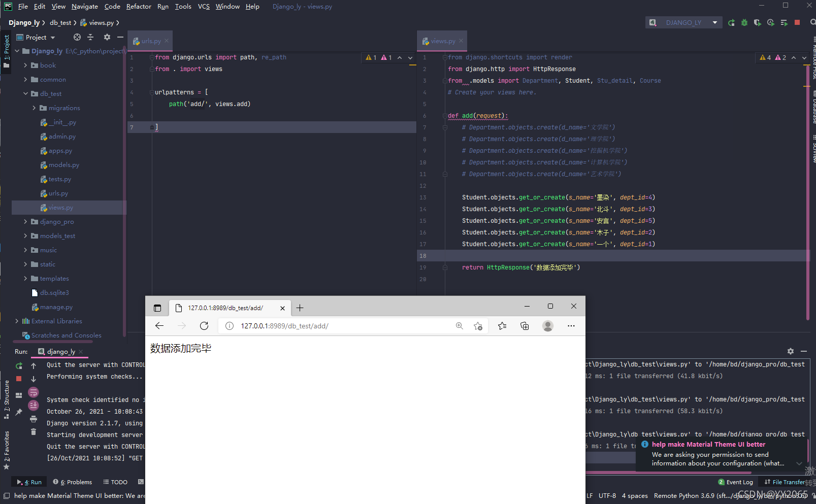
Task: Jump to next highlighted error in views.py
Action: click(804, 58)
